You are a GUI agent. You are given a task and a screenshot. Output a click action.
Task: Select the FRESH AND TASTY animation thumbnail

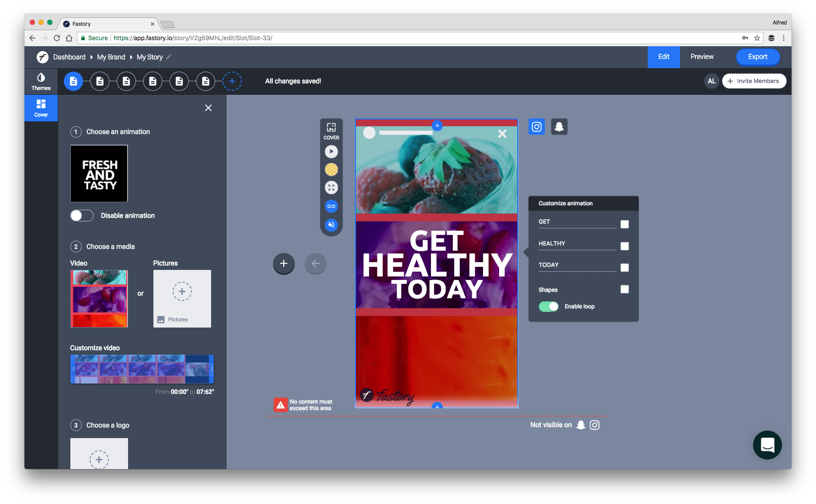[99, 173]
